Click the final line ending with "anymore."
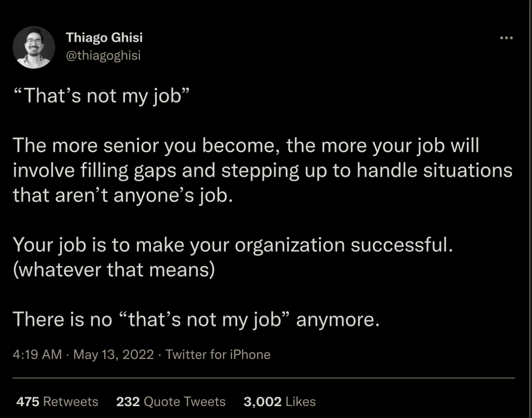 196,319
